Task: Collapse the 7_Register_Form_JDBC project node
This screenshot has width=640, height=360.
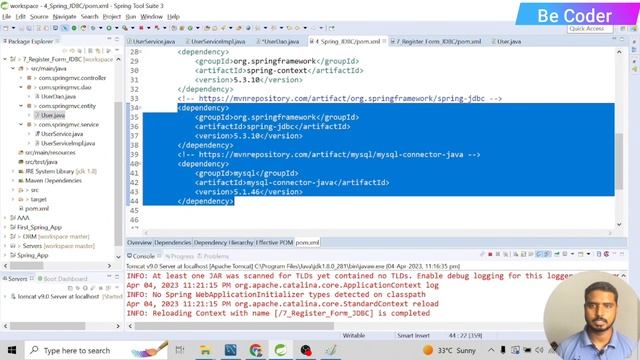Action: pos(5,59)
